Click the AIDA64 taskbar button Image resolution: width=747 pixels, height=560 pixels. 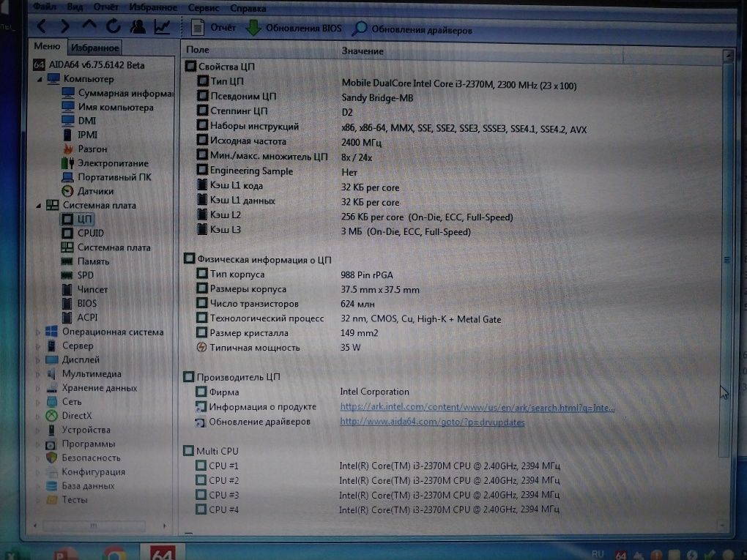pyautogui.click(x=162, y=553)
